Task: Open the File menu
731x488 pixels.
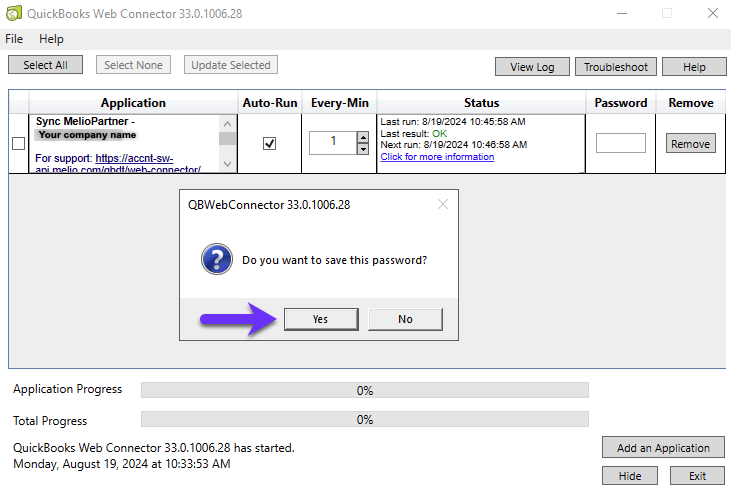Action: tap(14, 39)
